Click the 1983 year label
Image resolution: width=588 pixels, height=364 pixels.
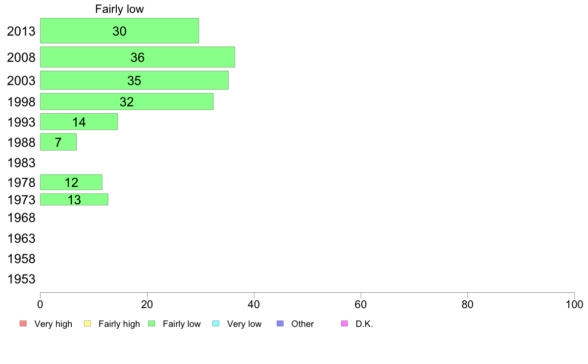21,163
